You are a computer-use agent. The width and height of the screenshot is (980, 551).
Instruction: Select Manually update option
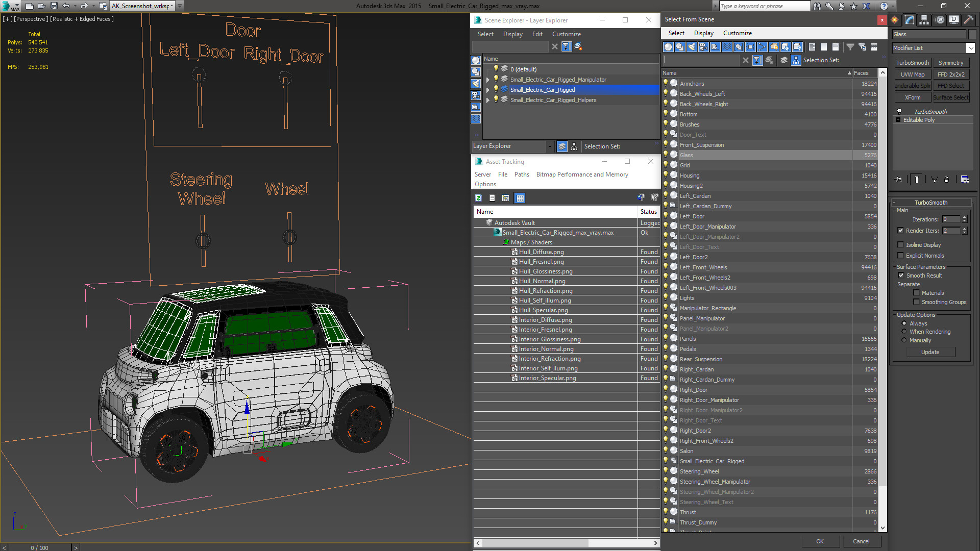click(x=904, y=340)
